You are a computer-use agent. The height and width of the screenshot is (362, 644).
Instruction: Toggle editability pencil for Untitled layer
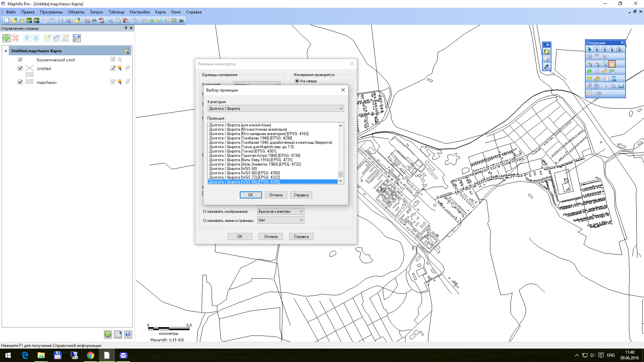[113, 68]
